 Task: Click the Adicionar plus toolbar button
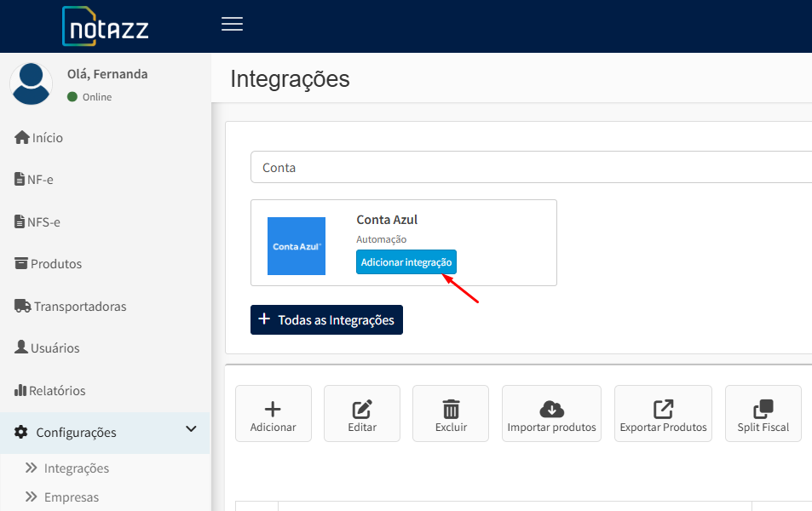tap(273, 414)
